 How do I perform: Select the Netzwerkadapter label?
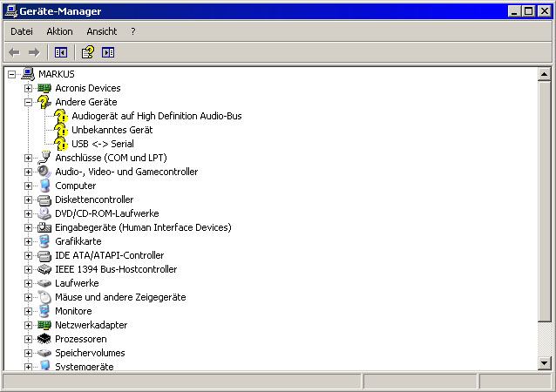coord(92,326)
